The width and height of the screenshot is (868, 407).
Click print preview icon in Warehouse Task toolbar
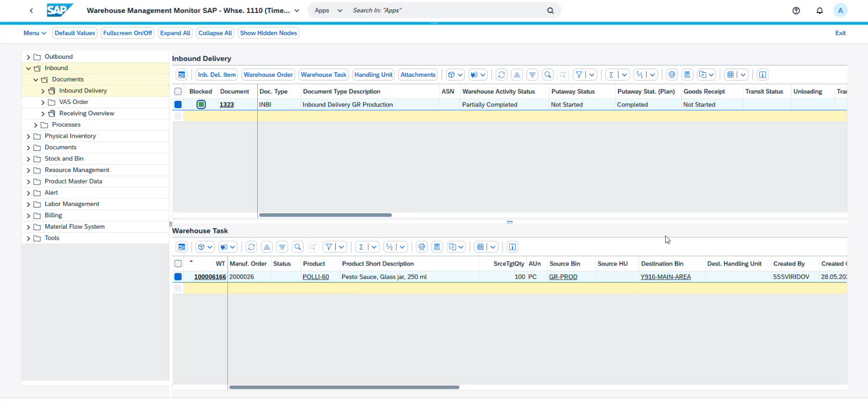click(438, 247)
